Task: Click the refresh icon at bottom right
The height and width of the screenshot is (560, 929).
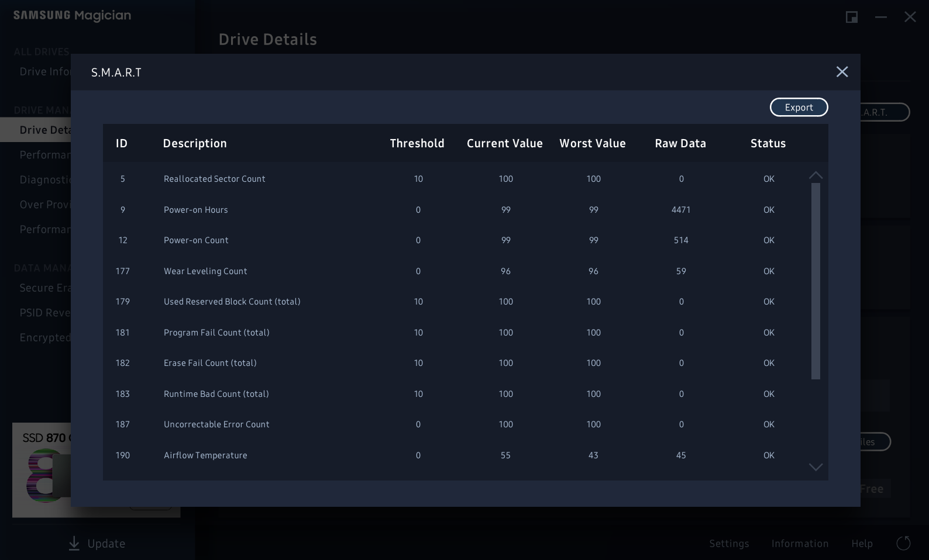Action: (x=903, y=543)
